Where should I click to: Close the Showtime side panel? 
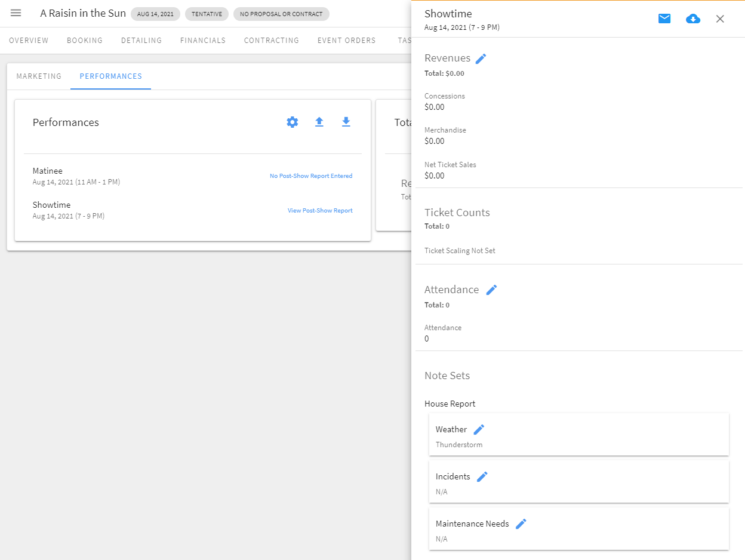(720, 19)
